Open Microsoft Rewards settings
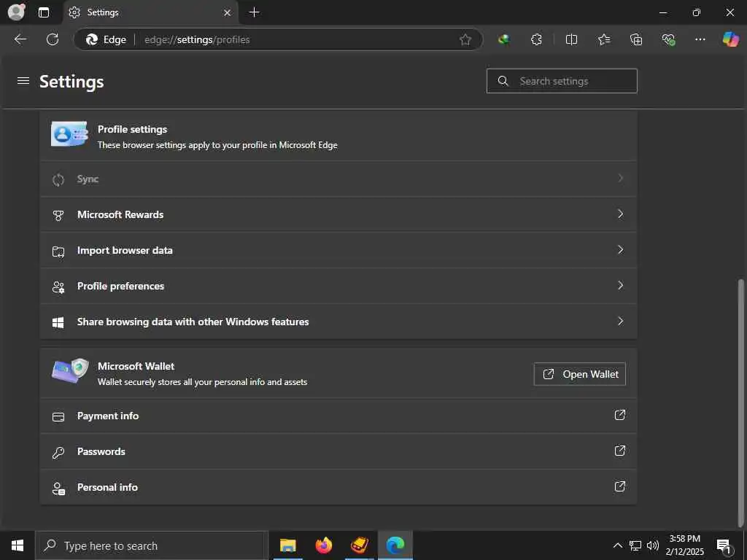The height and width of the screenshot is (560, 747). pyautogui.click(x=338, y=215)
